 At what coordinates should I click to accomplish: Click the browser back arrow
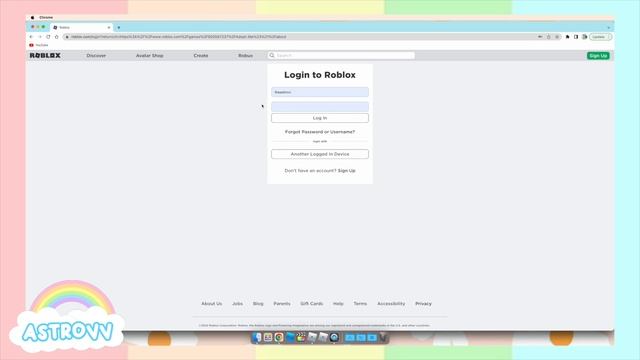31,37
